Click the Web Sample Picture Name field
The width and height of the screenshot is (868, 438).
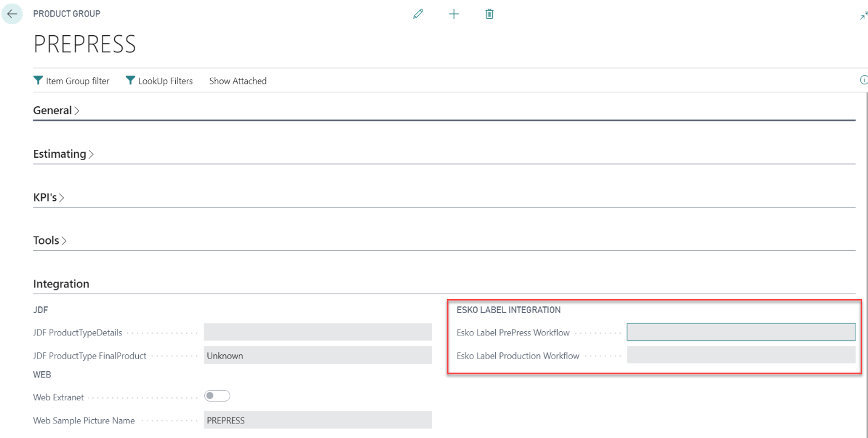pyautogui.click(x=318, y=420)
